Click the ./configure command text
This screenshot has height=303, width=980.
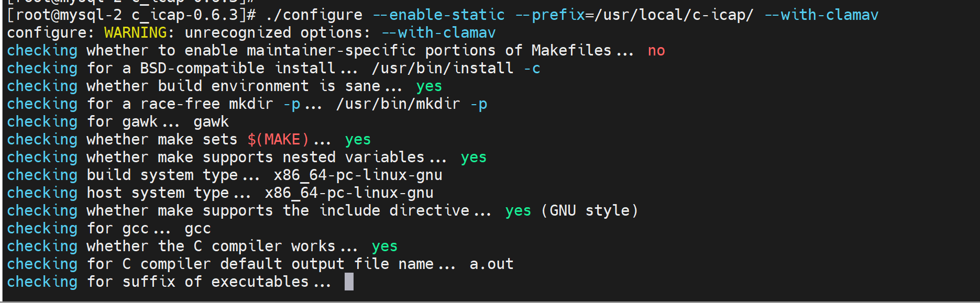tap(313, 15)
